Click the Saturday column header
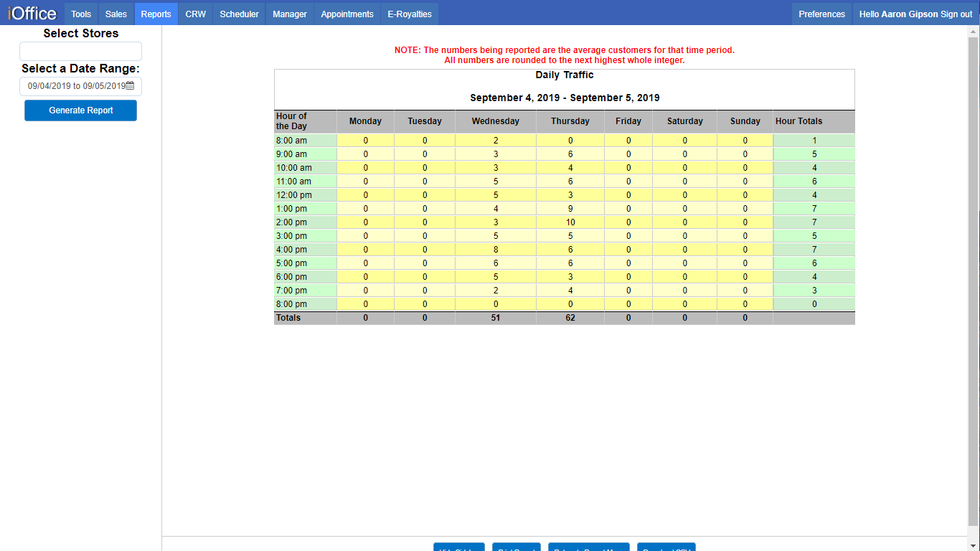Viewport: 980px width, 551px height. coord(685,121)
